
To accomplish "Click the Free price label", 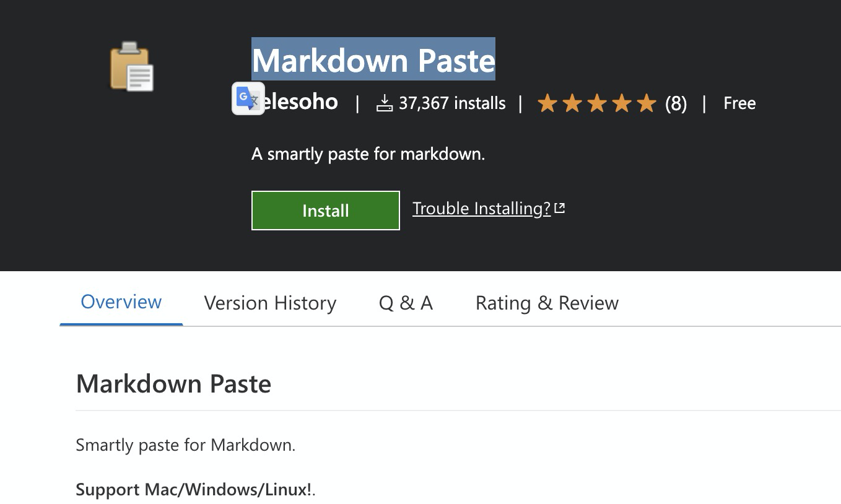I will point(739,103).
